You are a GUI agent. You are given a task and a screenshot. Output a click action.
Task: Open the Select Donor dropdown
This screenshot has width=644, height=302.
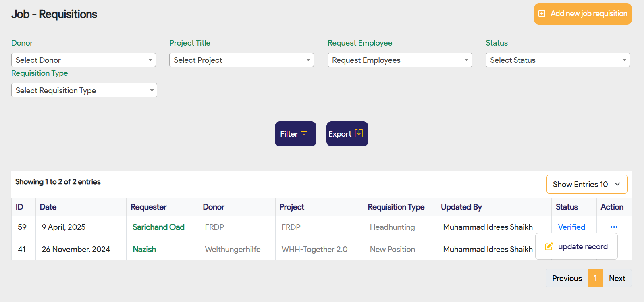coord(83,60)
